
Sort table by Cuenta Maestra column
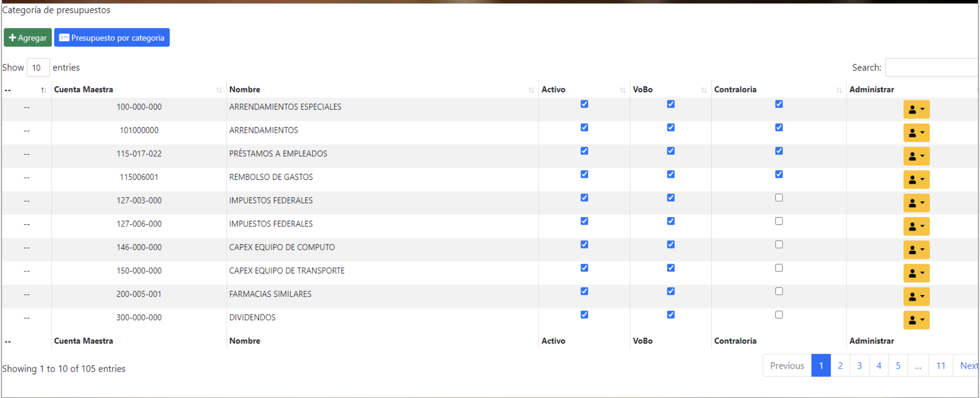tap(219, 90)
